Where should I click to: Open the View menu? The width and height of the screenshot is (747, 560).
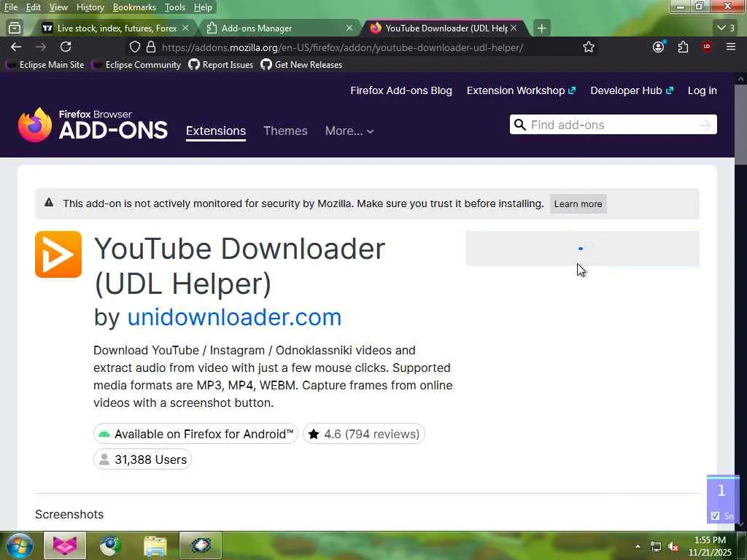click(x=58, y=7)
